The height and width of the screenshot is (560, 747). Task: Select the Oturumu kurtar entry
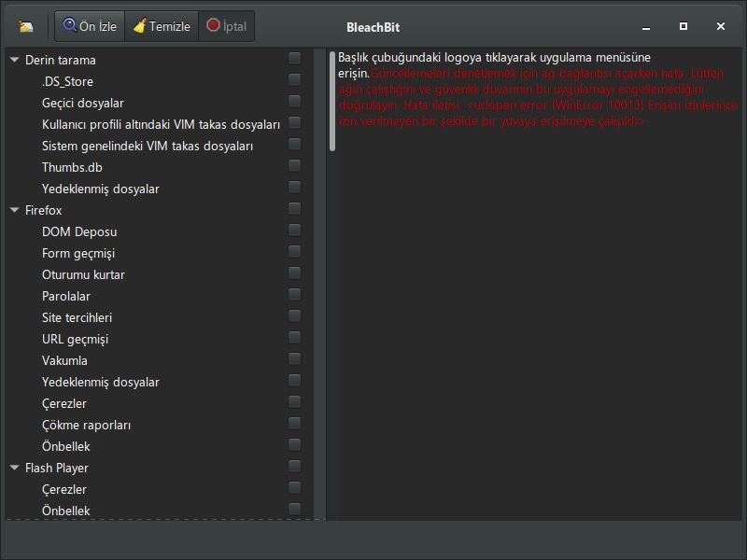point(83,274)
